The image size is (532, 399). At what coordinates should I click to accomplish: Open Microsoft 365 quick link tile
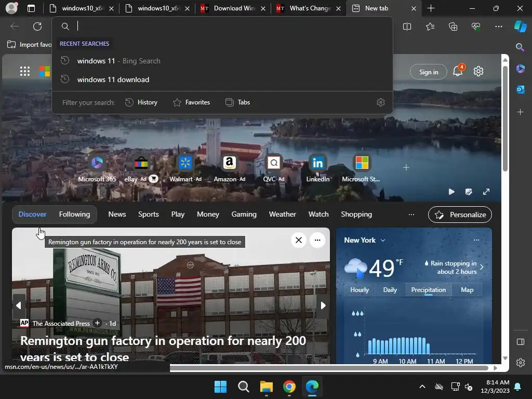point(97,169)
